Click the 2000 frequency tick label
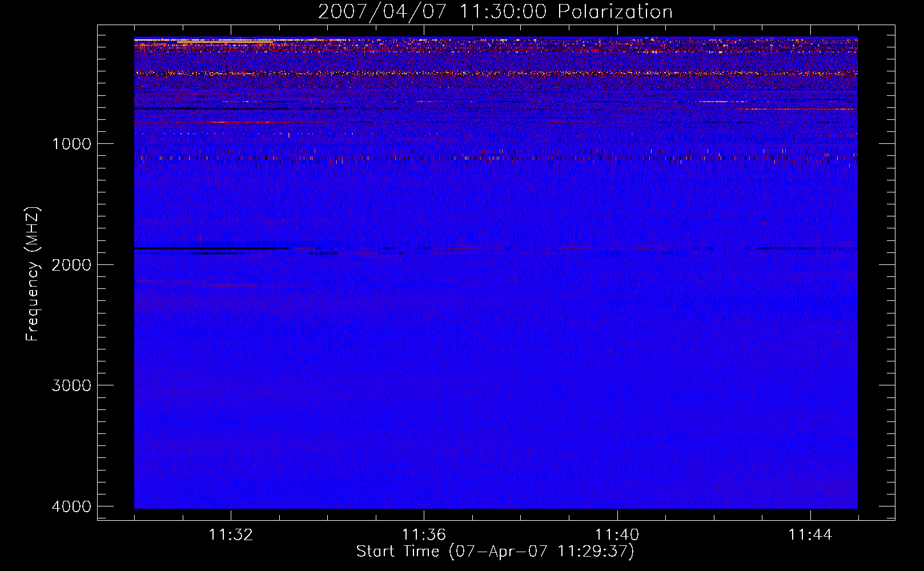Viewport: 924px width, 571px height. [71, 264]
